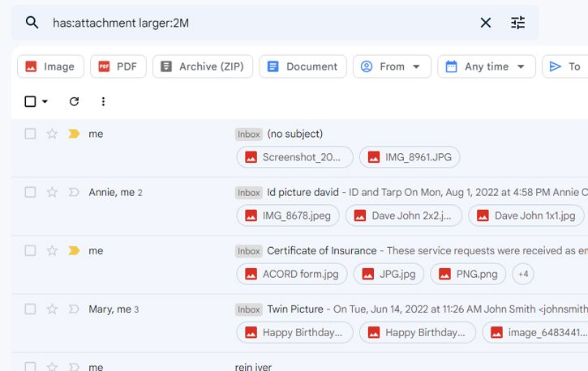
Task: Click Inbox label on Id picture david
Action: click(249, 193)
